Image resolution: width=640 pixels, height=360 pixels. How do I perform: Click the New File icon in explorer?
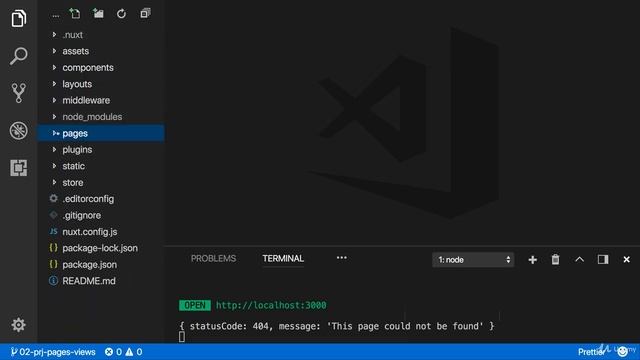click(75, 13)
